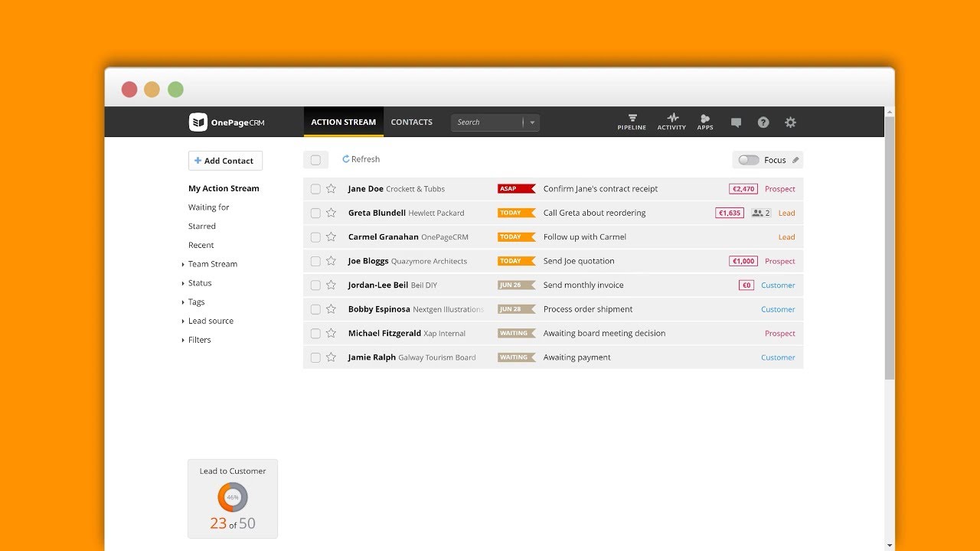This screenshot has width=980, height=551.
Task: Click the Lead to Customer progress donut
Action: pyautogui.click(x=233, y=497)
